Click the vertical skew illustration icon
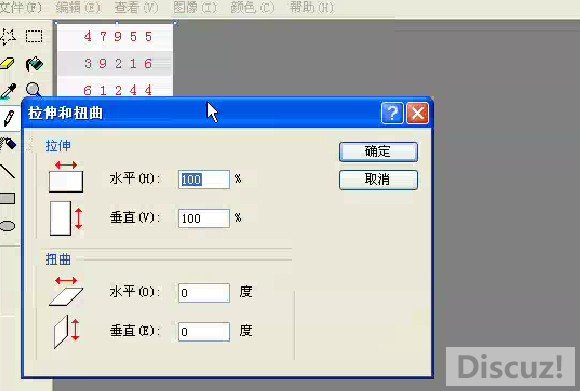Viewport: 580px width, 391px height. (x=67, y=331)
